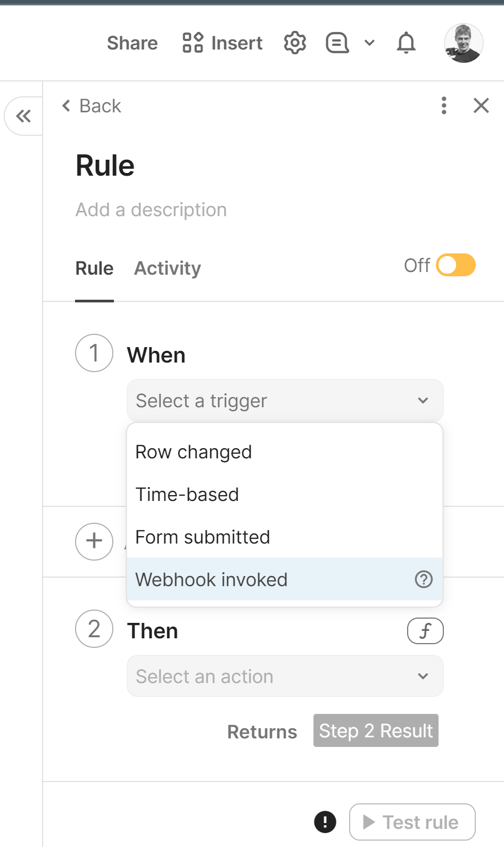Click the exclamation warning icon
This screenshot has height=847, width=504.
pos(325,821)
